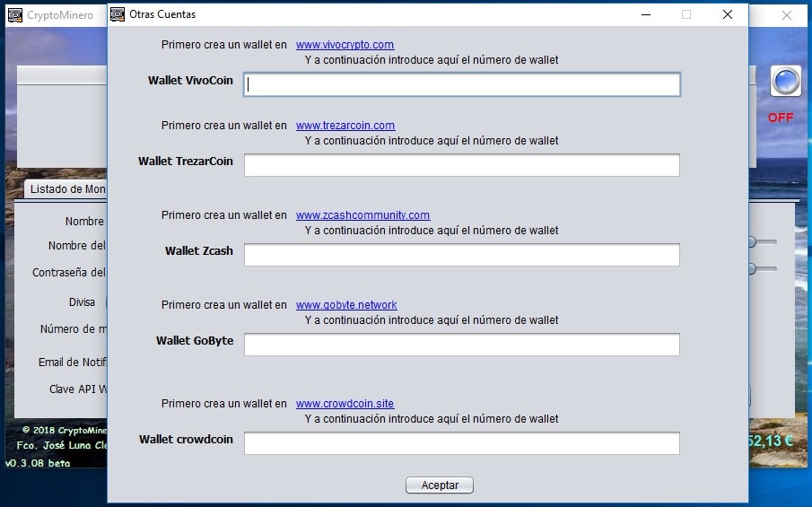The height and width of the screenshot is (507, 812).
Task: Focus the Wallet VivoCoin input field
Action: [x=462, y=84]
